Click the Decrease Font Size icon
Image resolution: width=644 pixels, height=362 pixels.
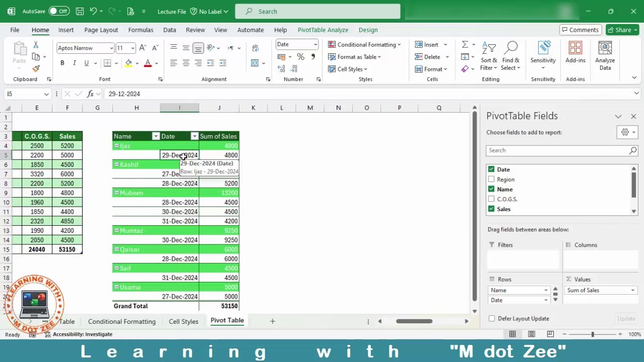click(x=154, y=48)
